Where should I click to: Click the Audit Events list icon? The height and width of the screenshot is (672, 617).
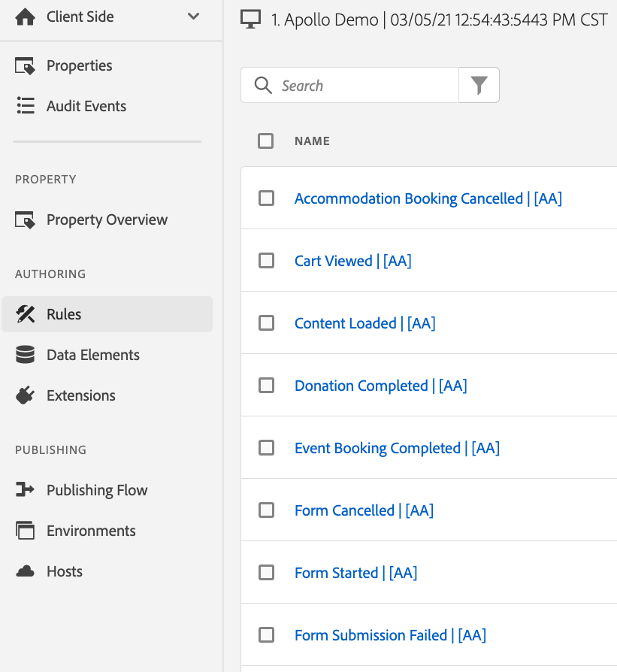(26, 106)
